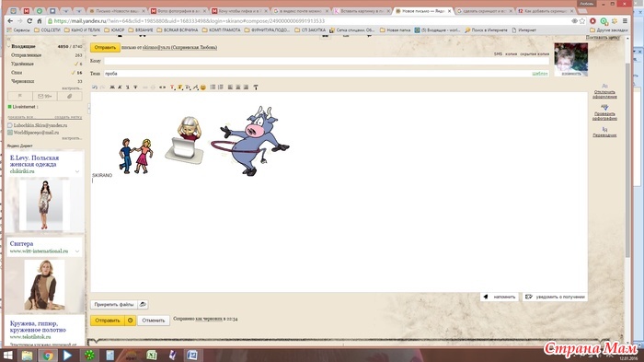Click the send timer clock icon
This screenshot has height=362, width=644.
click(131, 320)
